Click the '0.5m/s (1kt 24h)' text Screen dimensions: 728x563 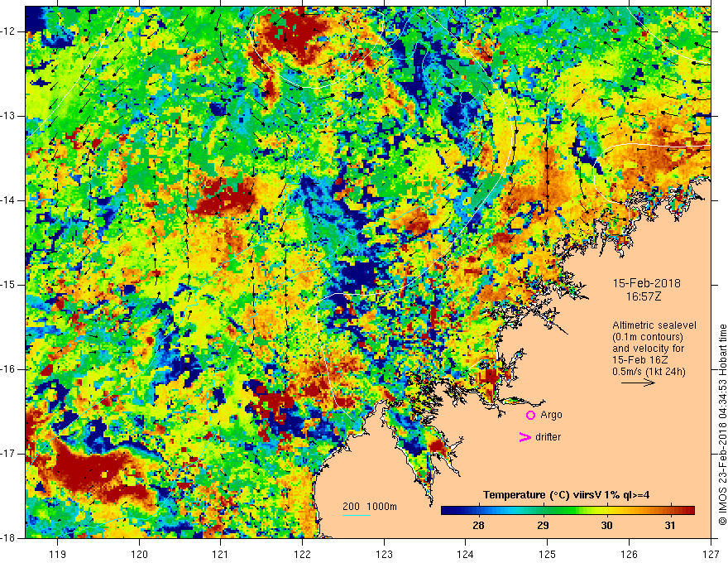pyautogui.click(x=649, y=372)
